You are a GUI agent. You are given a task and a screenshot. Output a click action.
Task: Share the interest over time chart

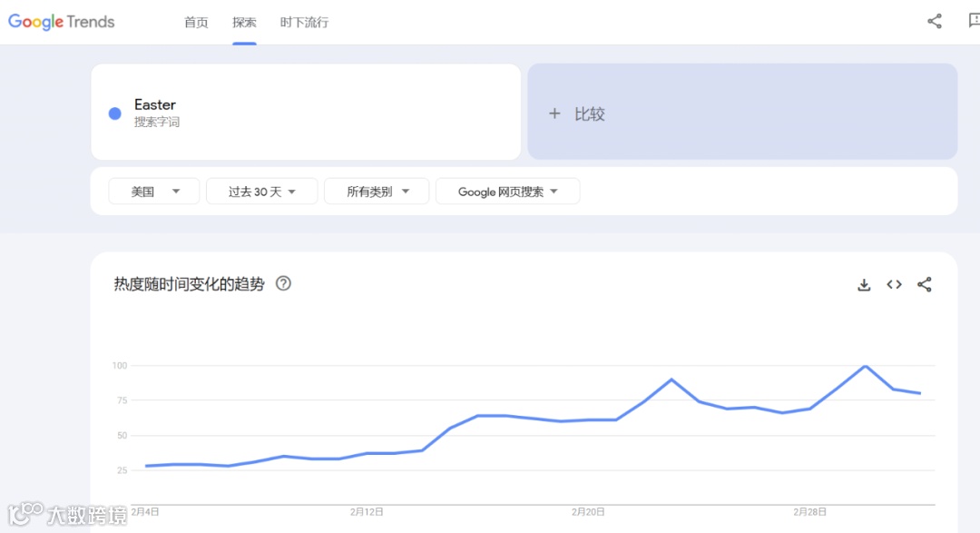(x=925, y=285)
